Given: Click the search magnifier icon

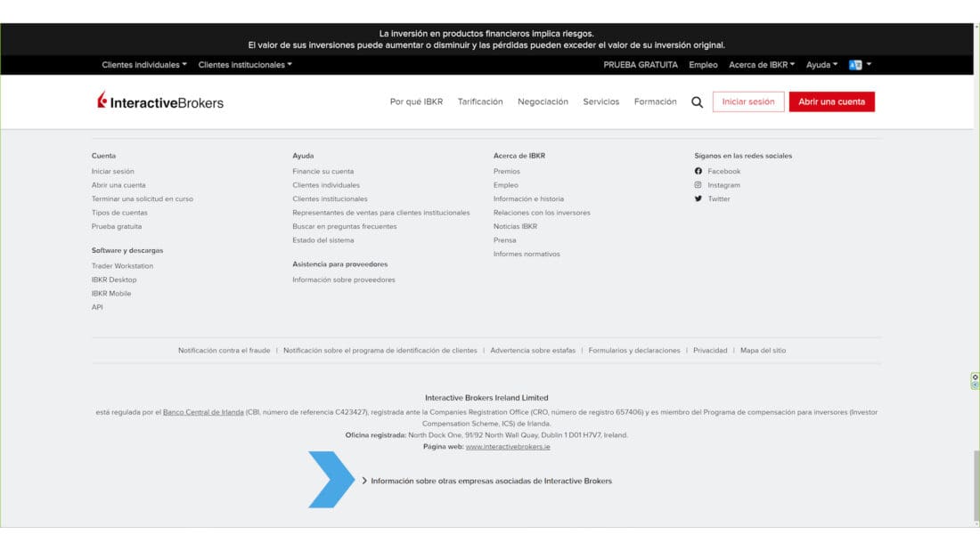Looking at the screenshot, I should 697,102.
